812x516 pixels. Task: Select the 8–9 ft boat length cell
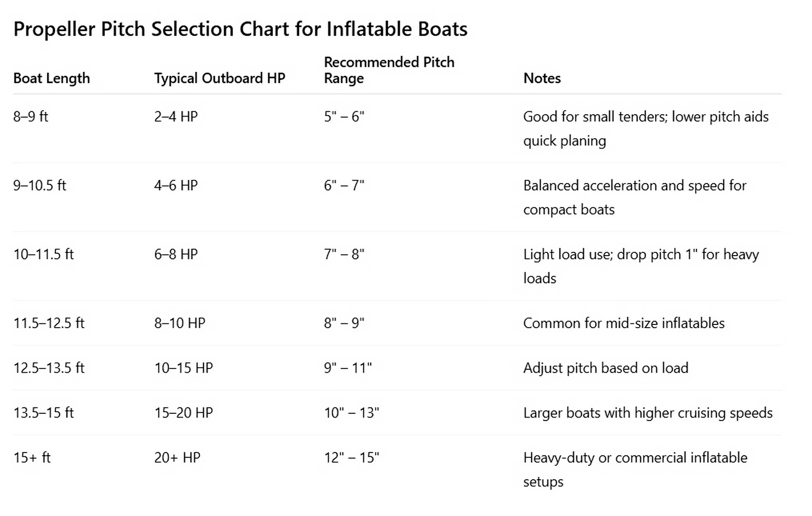pyautogui.click(x=31, y=117)
